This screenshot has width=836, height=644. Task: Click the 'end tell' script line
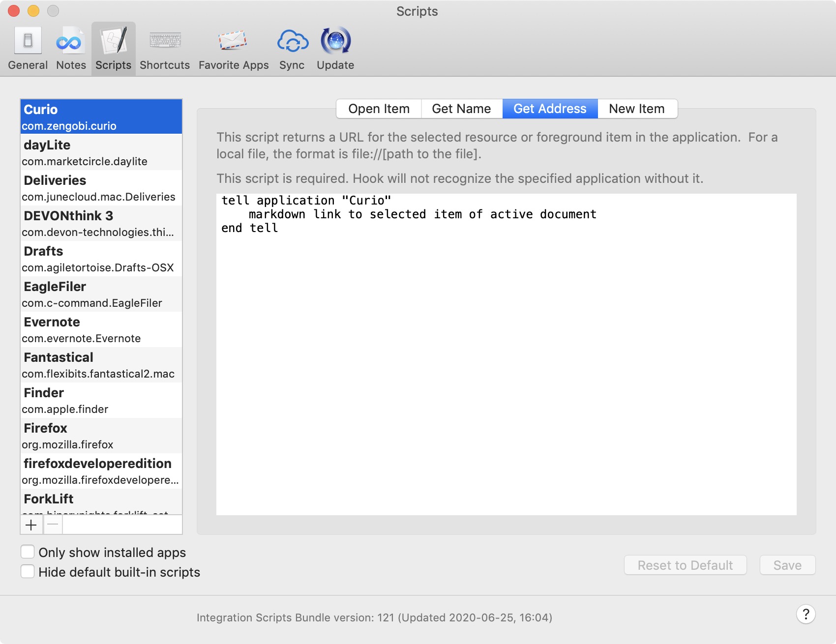250,228
